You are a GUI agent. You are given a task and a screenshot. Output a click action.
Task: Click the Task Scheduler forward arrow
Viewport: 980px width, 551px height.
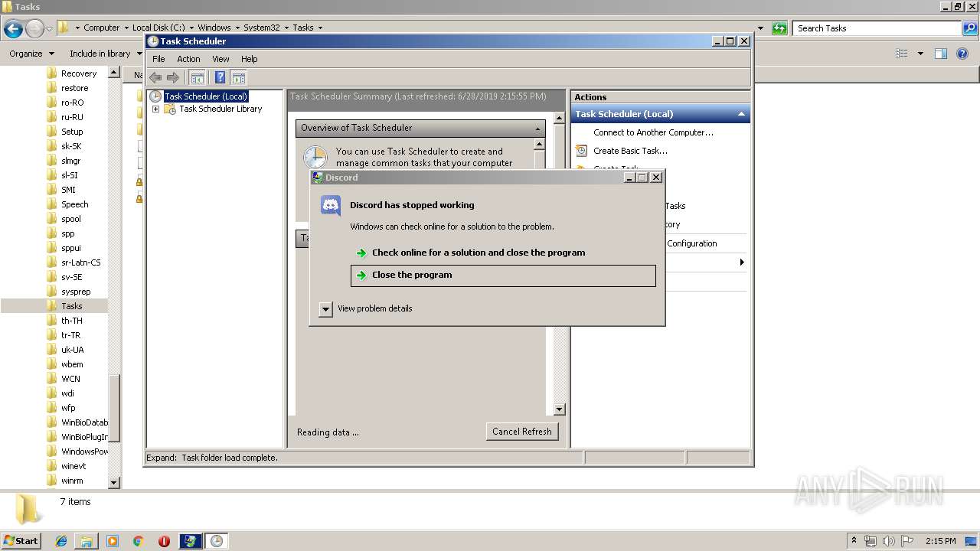(x=173, y=77)
